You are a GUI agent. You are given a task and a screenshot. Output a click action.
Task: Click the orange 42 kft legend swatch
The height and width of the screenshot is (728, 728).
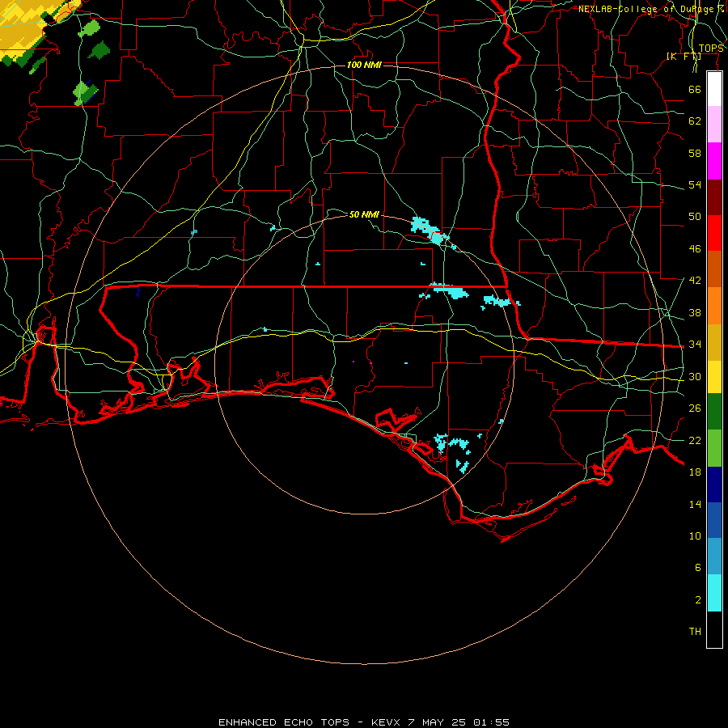click(714, 306)
